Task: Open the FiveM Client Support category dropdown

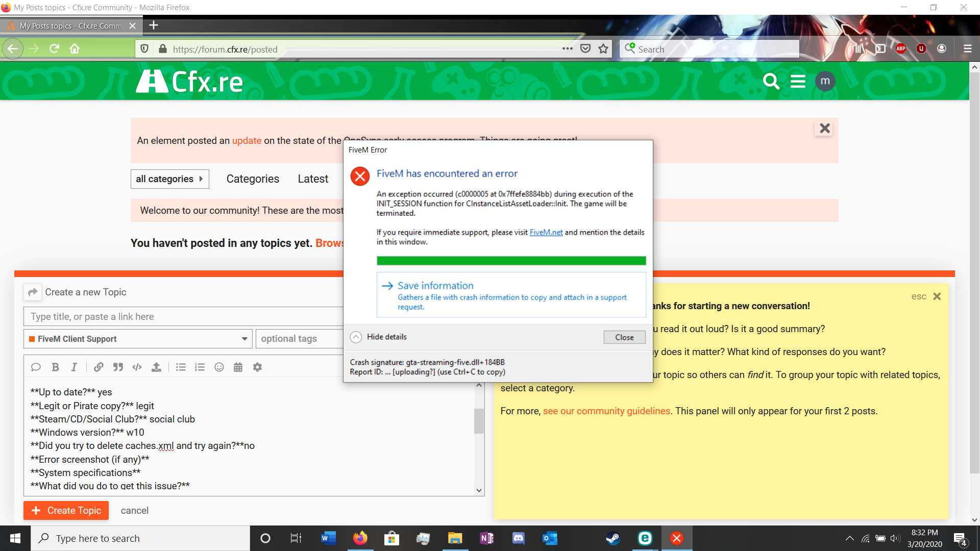Action: [138, 339]
